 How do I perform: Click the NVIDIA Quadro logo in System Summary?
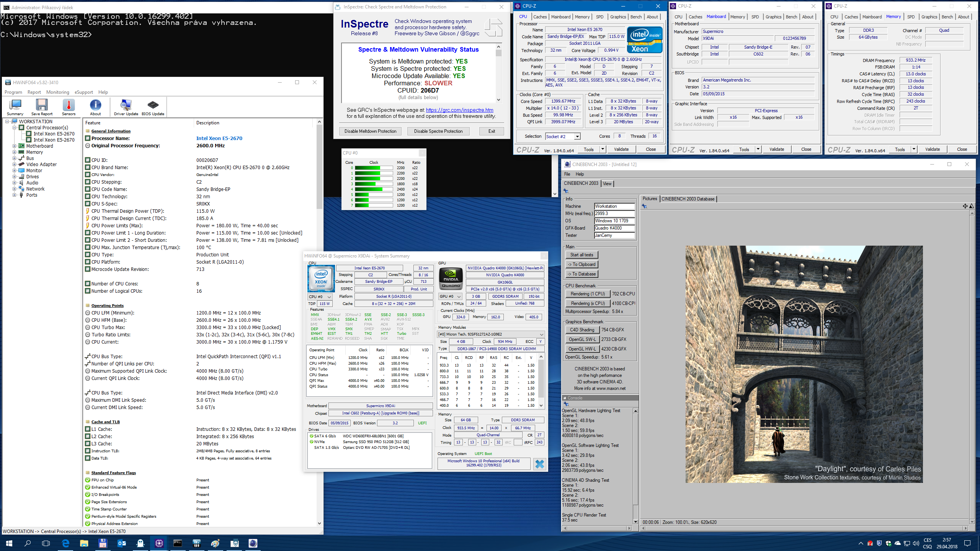451,279
